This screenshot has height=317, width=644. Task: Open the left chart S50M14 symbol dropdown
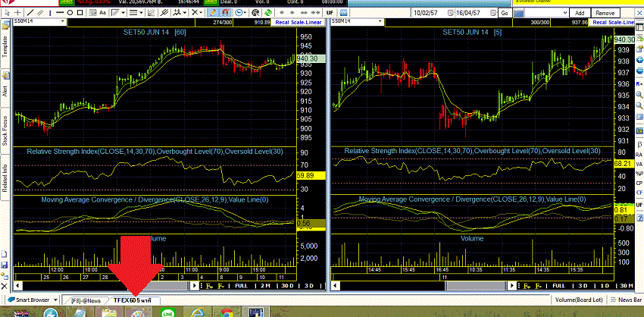[62, 21]
